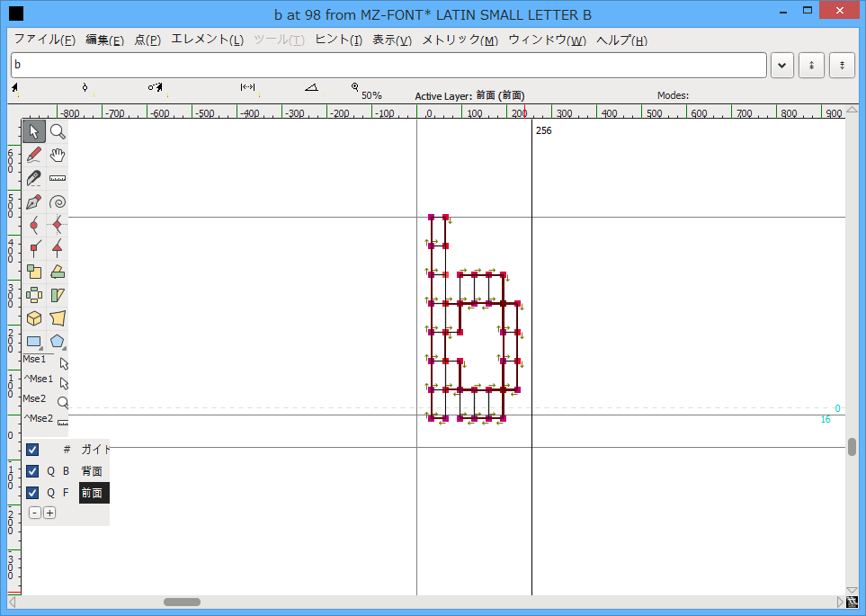
Task: Select the add corner point tool
Action: pyautogui.click(x=33, y=248)
